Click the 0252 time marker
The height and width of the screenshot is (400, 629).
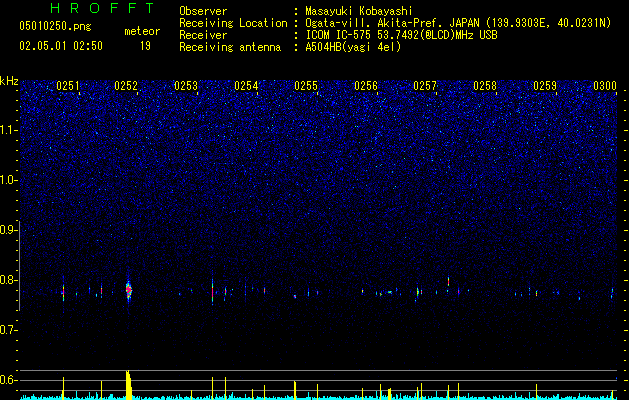pyautogui.click(x=126, y=86)
